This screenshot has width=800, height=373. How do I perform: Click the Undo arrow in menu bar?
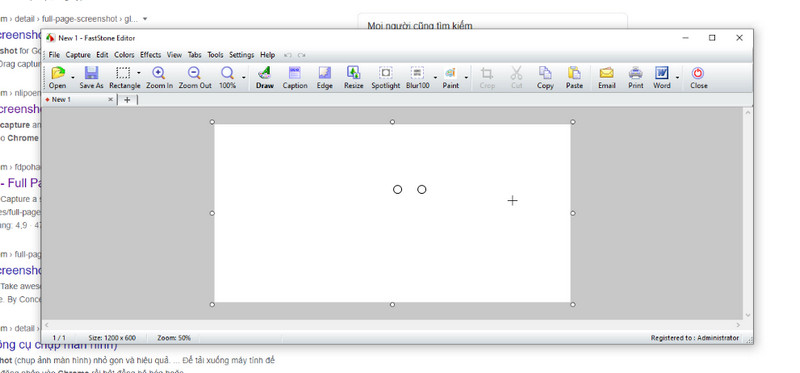click(x=288, y=55)
